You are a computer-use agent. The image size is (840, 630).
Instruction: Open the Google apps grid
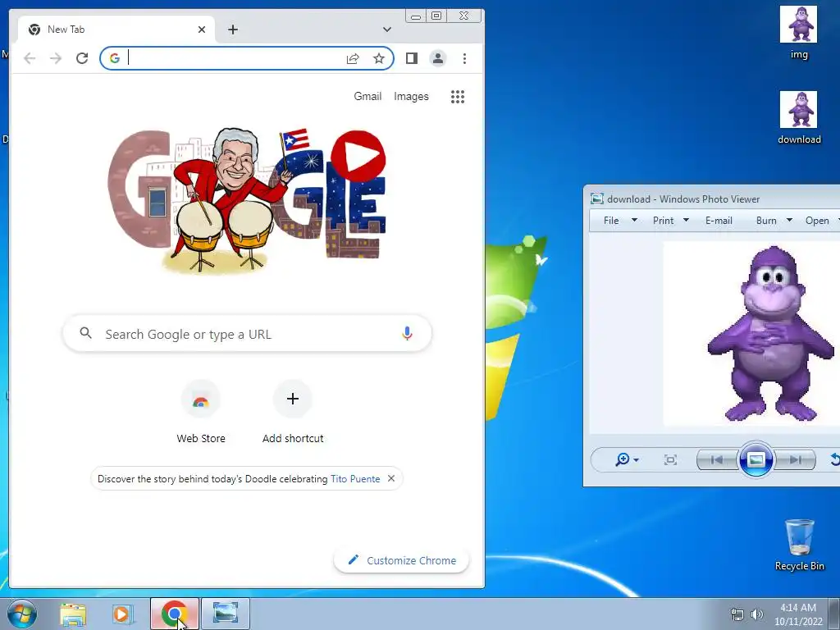coord(458,97)
